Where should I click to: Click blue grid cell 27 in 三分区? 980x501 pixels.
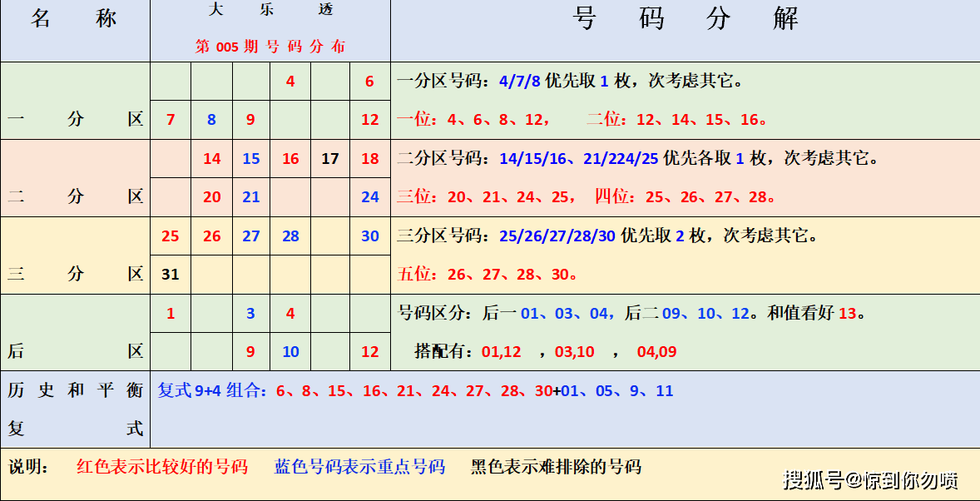[x=250, y=236]
